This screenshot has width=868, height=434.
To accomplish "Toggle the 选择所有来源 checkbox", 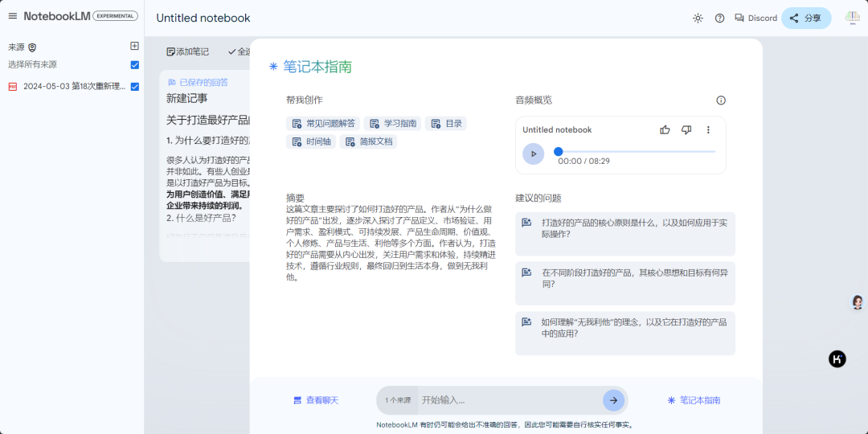I will [135, 65].
